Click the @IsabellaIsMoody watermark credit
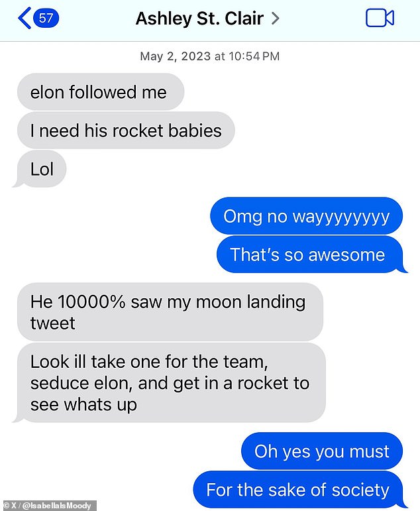Viewport: 420px width, 511px height. (x=48, y=506)
